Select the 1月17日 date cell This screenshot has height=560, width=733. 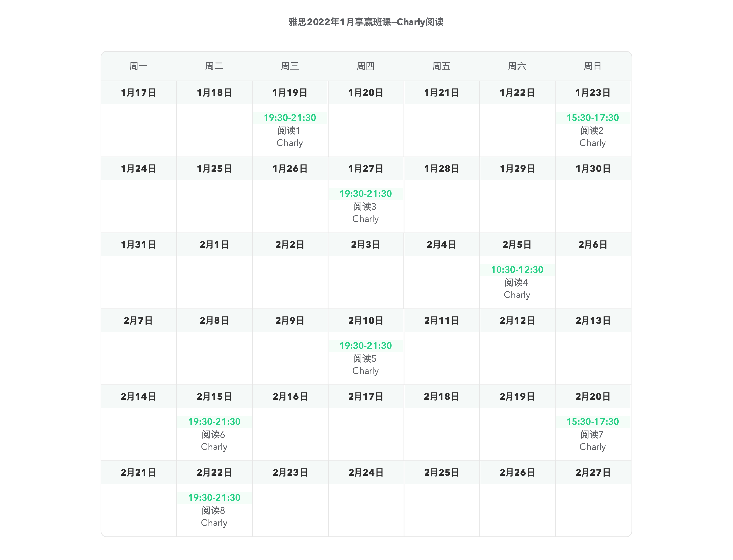pyautogui.click(x=138, y=92)
